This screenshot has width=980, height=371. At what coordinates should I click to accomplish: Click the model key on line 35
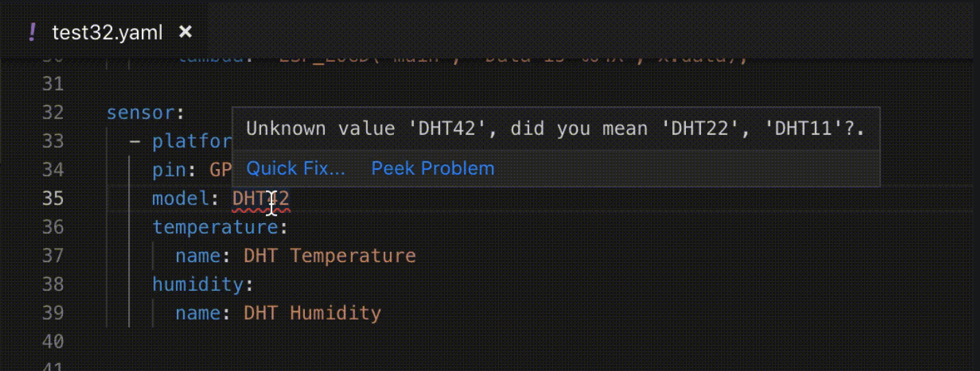[180, 199]
